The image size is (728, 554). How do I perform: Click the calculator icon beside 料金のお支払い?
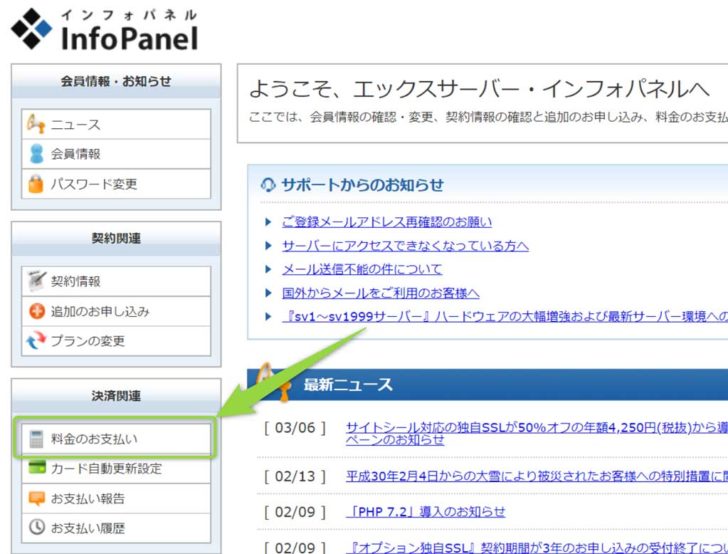pyautogui.click(x=35, y=439)
